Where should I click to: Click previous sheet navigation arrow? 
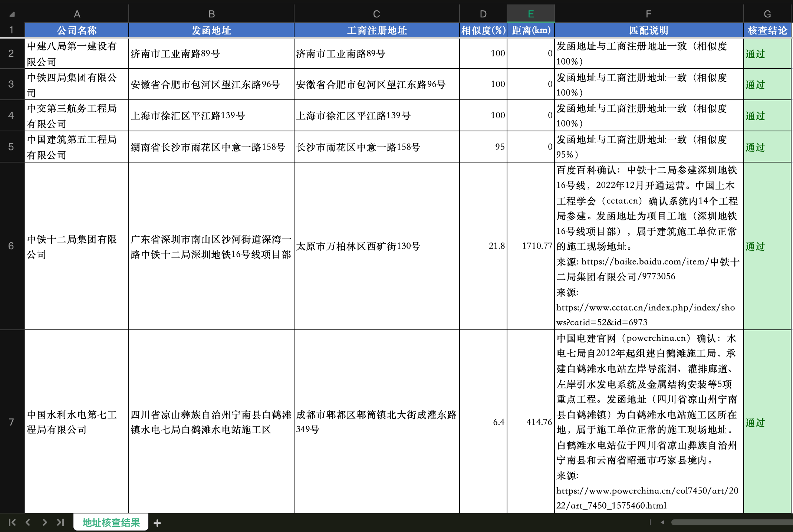click(28, 522)
